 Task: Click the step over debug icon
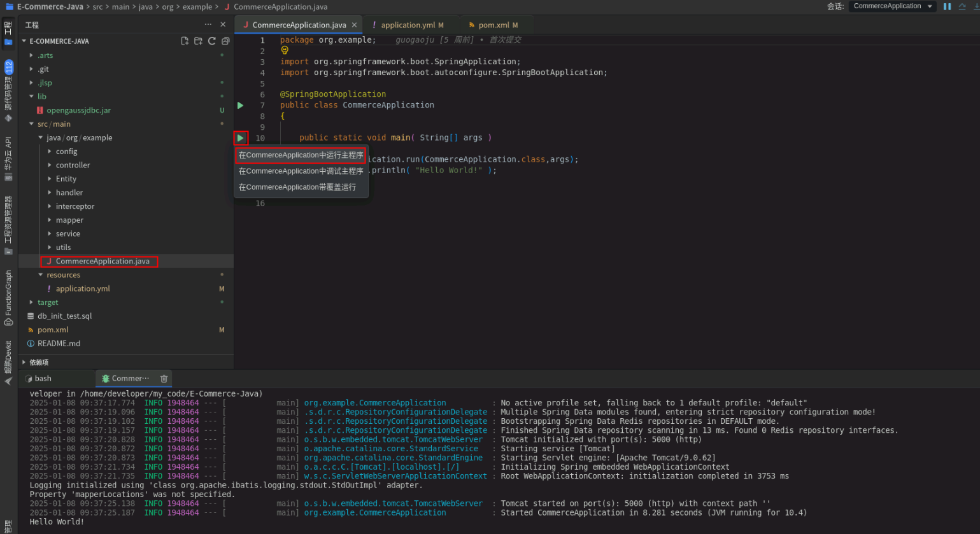pyautogui.click(x=962, y=6)
